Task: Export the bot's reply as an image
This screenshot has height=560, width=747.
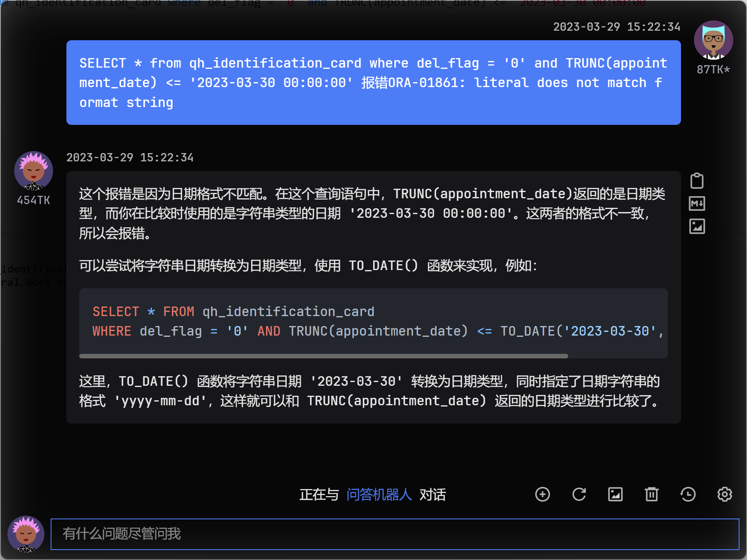Action: [x=697, y=227]
